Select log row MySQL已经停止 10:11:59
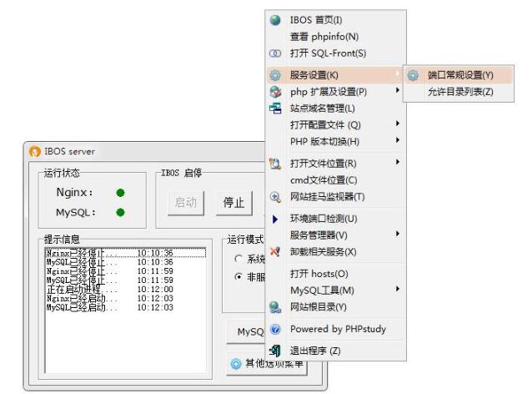Screen dimensions: 532x394 (x=126, y=280)
